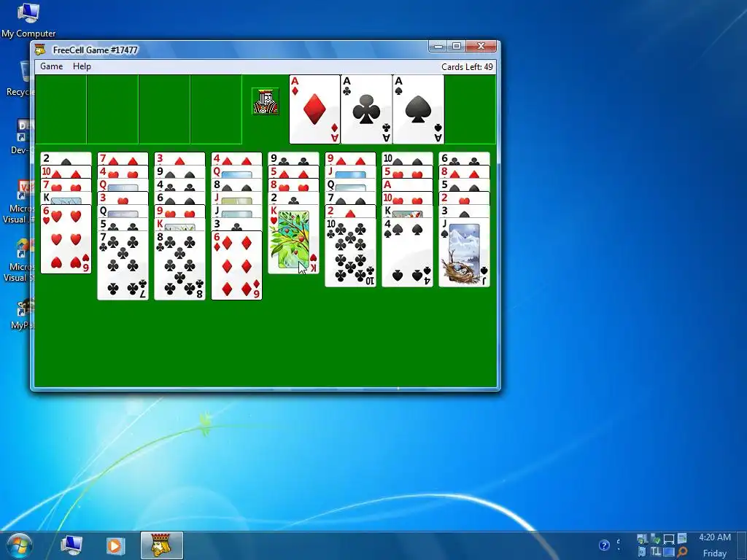Open the Help menu
Viewport: 747px width, 560px height.
(82, 66)
